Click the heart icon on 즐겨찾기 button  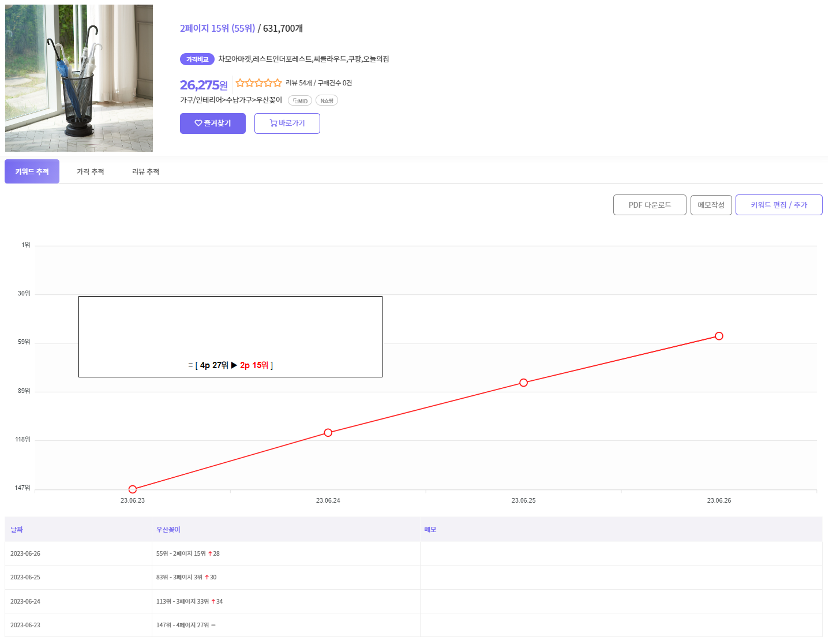pyautogui.click(x=198, y=123)
